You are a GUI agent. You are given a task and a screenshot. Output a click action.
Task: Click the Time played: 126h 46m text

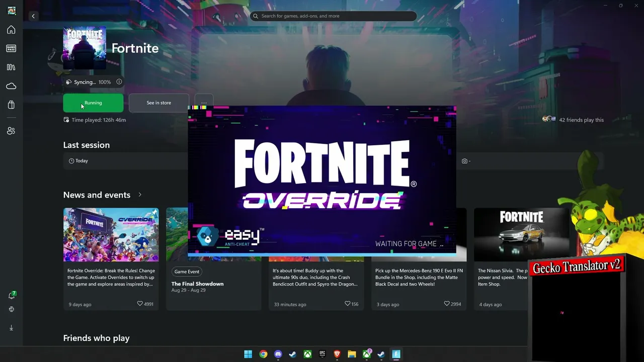click(99, 120)
